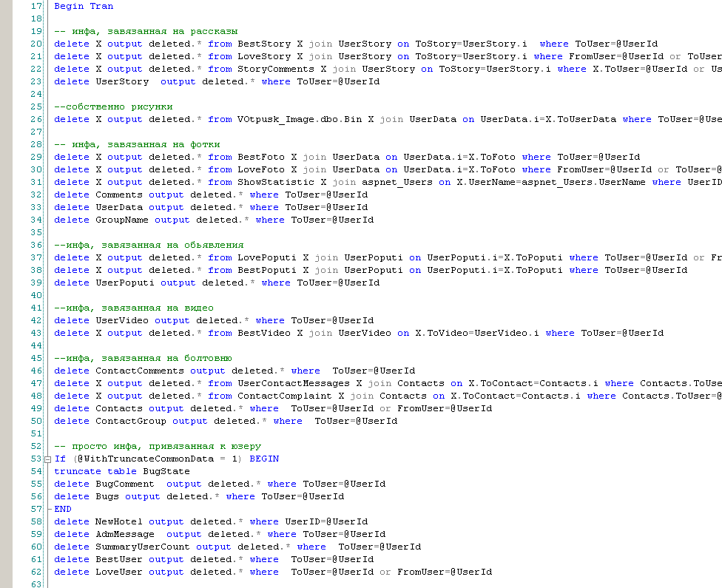Click line number 63 in the gutter

coord(36,584)
